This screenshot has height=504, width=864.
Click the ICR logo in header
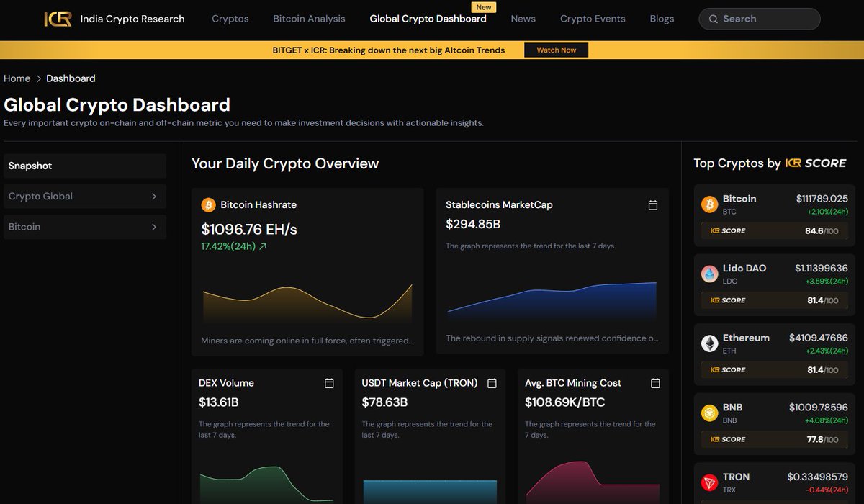[58, 19]
